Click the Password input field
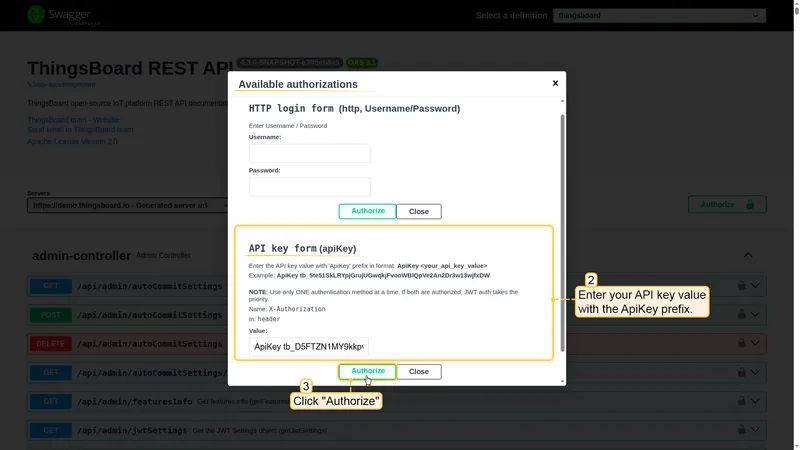 (x=310, y=187)
